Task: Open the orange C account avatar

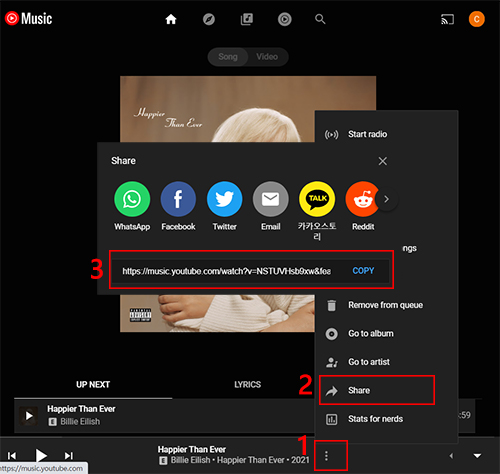Action: [x=477, y=19]
